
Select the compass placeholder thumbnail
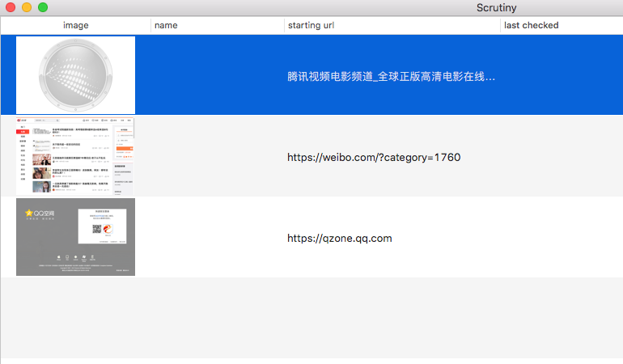click(x=75, y=75)
